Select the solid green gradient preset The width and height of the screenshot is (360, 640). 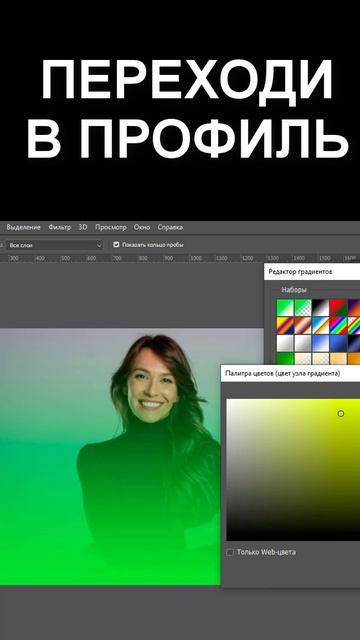coord(285,359)
